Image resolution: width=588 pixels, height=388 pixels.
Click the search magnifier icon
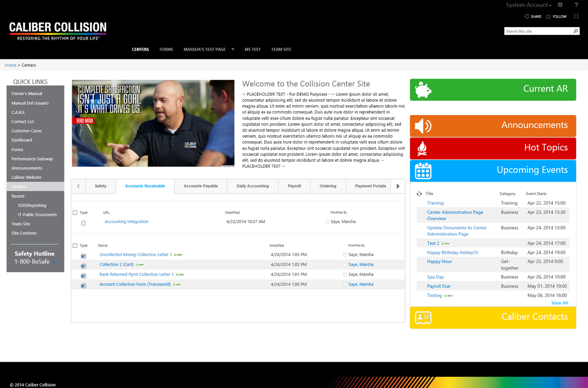click(x=576, y=31)
